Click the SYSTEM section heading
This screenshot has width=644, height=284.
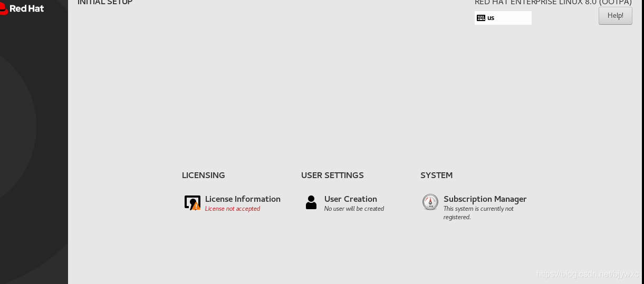436,175
